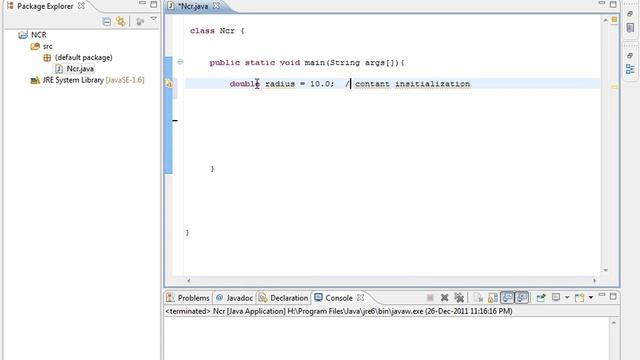The width and height of the screenshot is (640, 360).
Task: Pin the console
Action: pos(541,298)
